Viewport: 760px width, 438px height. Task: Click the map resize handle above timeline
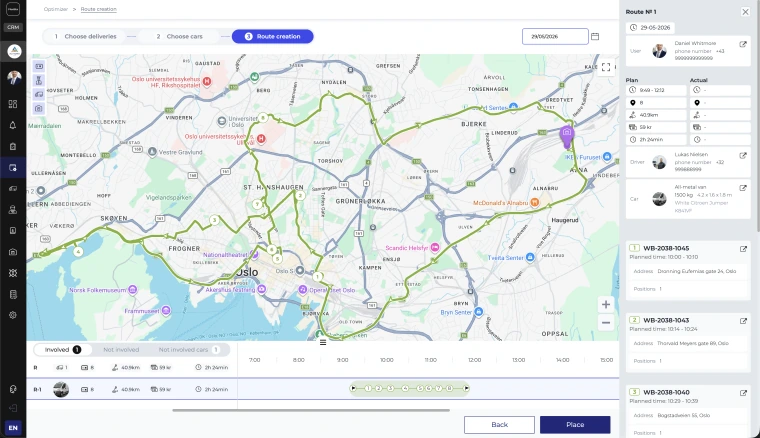323,343
